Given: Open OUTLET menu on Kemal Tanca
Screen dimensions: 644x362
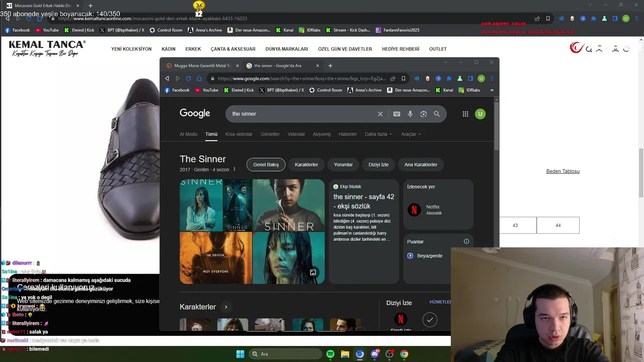Looking at the screenshot, I should click(438, 49).
